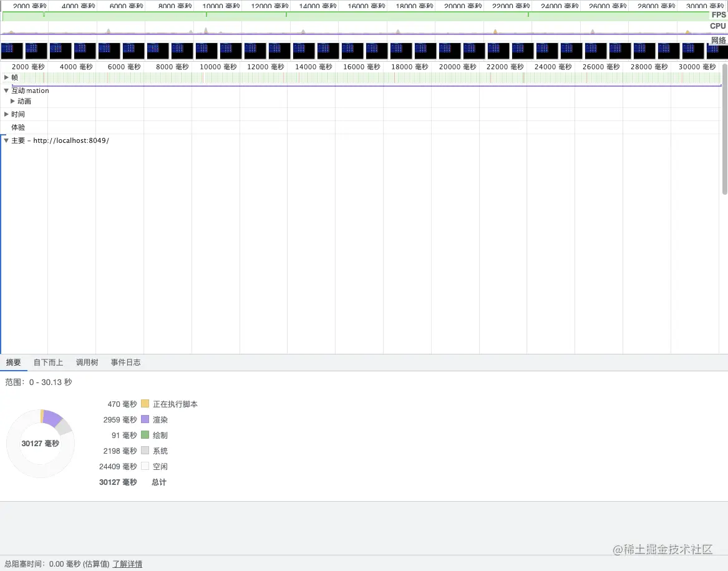Viewport: 728px width, 571px height.
Task: Click the 24409 毫秒 idle value
Action: click(x=118, y=466)
